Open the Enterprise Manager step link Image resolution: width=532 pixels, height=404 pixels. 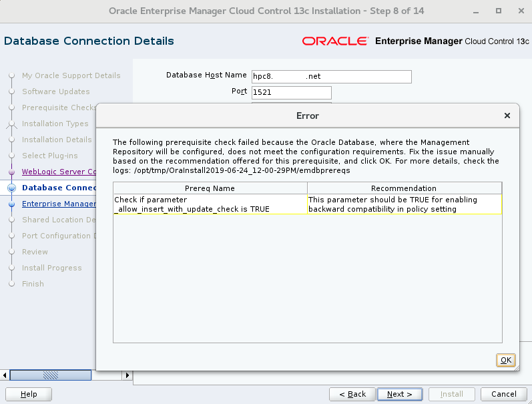[x=59, y=204]
